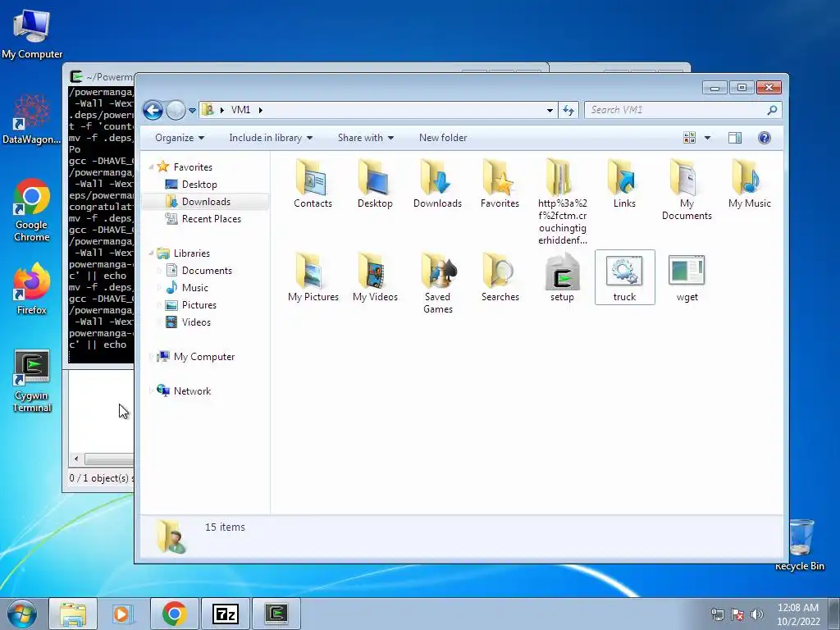840x630 pixels.
Task: Select the wget file
Action: click(x=687, y=277)
